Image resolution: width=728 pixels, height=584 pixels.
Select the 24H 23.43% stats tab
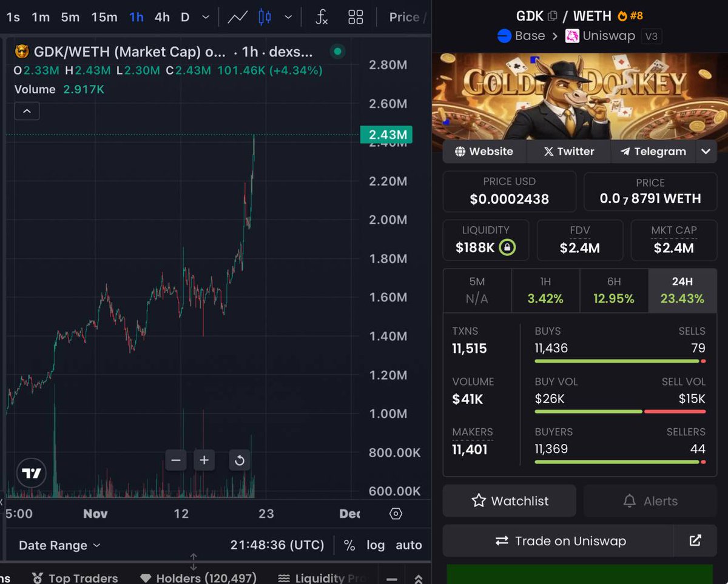[x=682, y=290]
